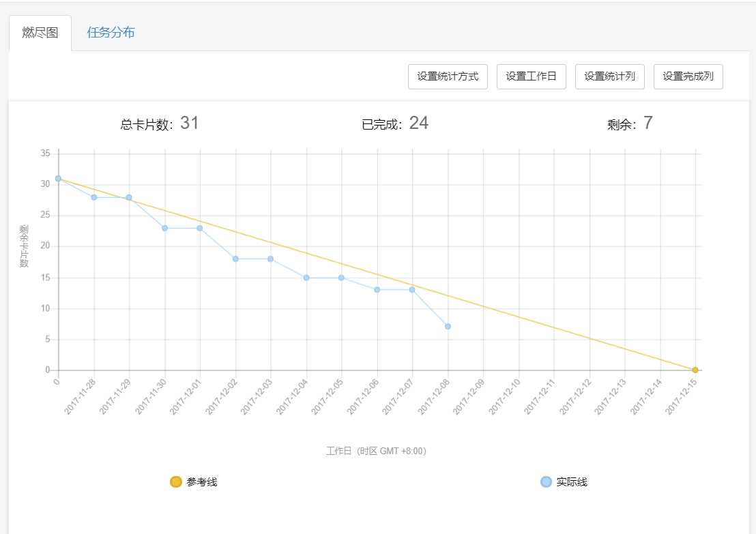Click the 剩余卡片数 vertical axis title
Screen dimensions: 756x534
pyautogui.click(x=24, y=246)
